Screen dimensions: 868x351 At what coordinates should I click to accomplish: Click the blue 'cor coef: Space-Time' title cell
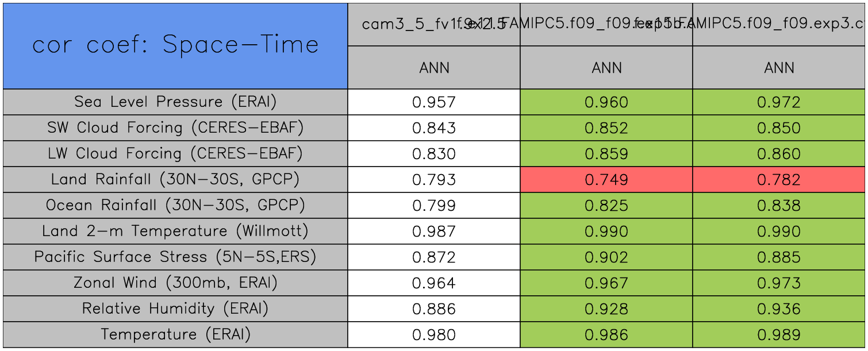175,45
